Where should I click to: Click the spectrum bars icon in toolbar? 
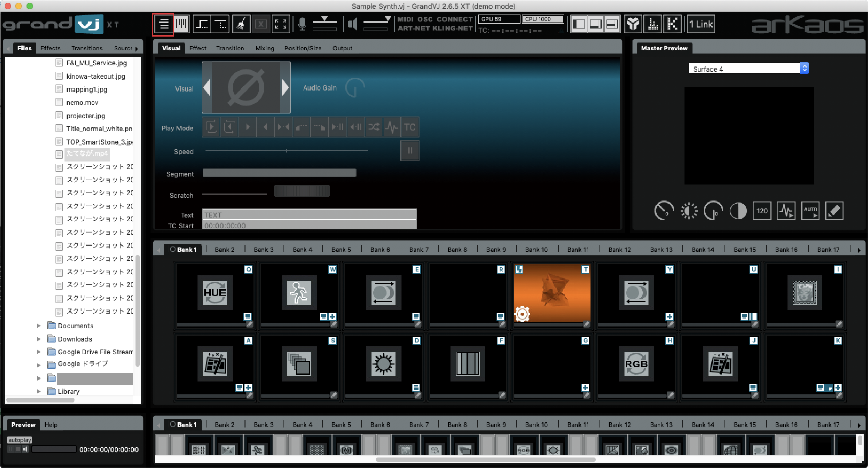[653, 24]
